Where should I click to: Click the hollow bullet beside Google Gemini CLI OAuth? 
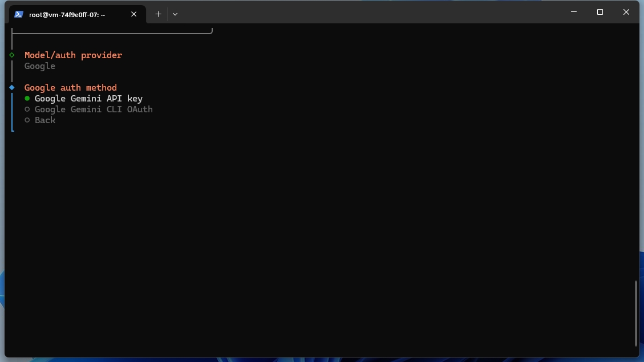[x=27, y=109]
